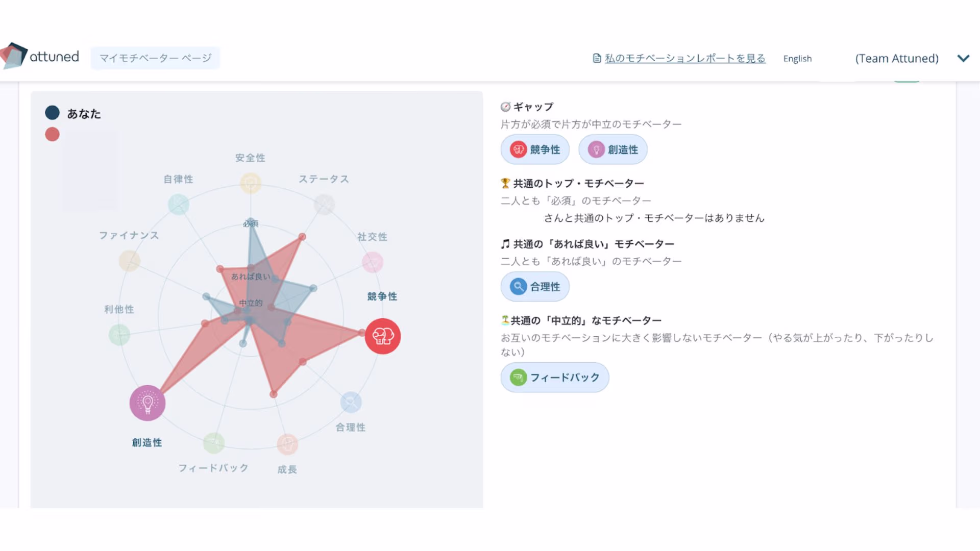Click the 合理性 shared motivator badge
The width and height of the screenshot is (980, 551).
(535, 287)
